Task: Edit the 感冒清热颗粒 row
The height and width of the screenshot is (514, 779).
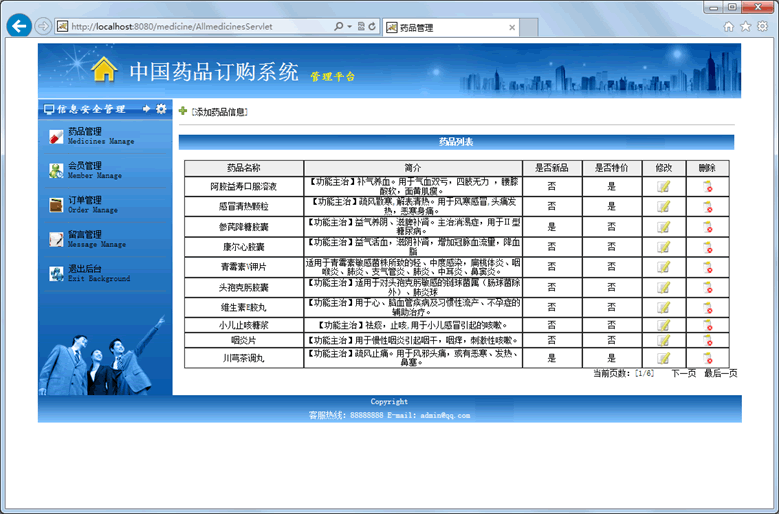Action: (x=664, y=207)
